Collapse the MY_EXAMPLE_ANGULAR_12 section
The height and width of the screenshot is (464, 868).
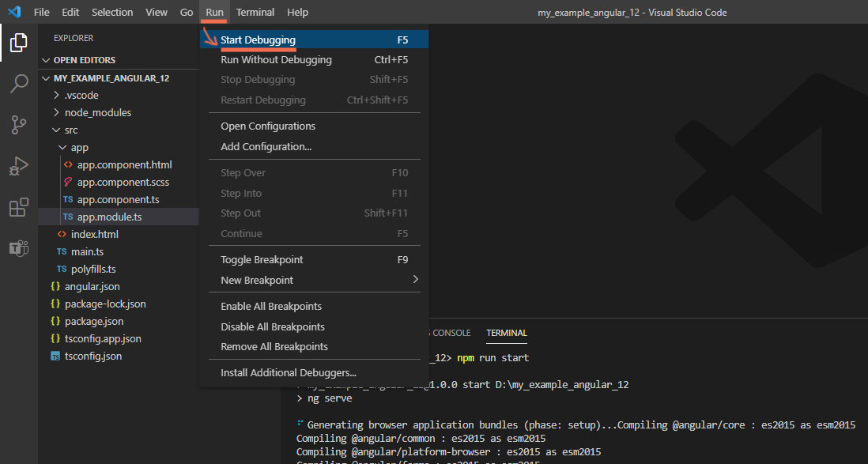(111, 78)
